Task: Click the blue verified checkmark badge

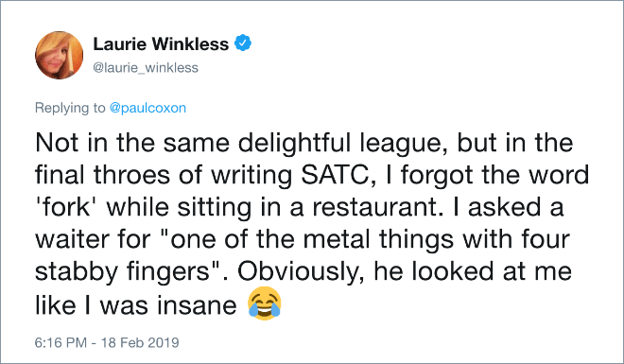Action: coord(243,43)
